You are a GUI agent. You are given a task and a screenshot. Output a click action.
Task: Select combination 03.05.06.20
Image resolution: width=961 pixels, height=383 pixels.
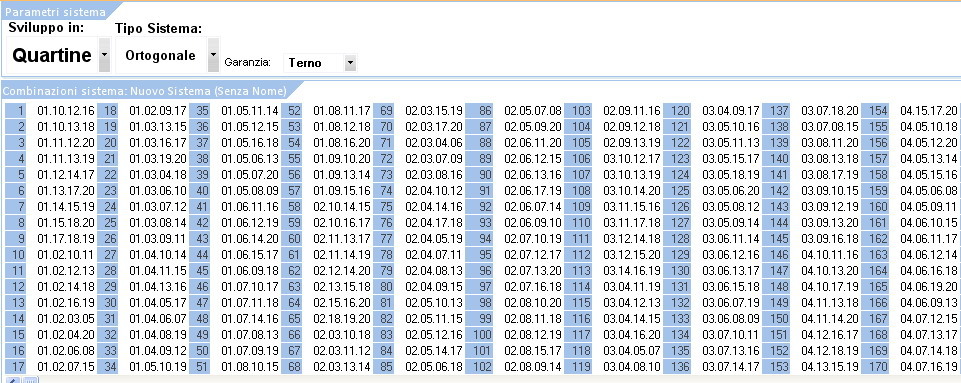(731, 190)
